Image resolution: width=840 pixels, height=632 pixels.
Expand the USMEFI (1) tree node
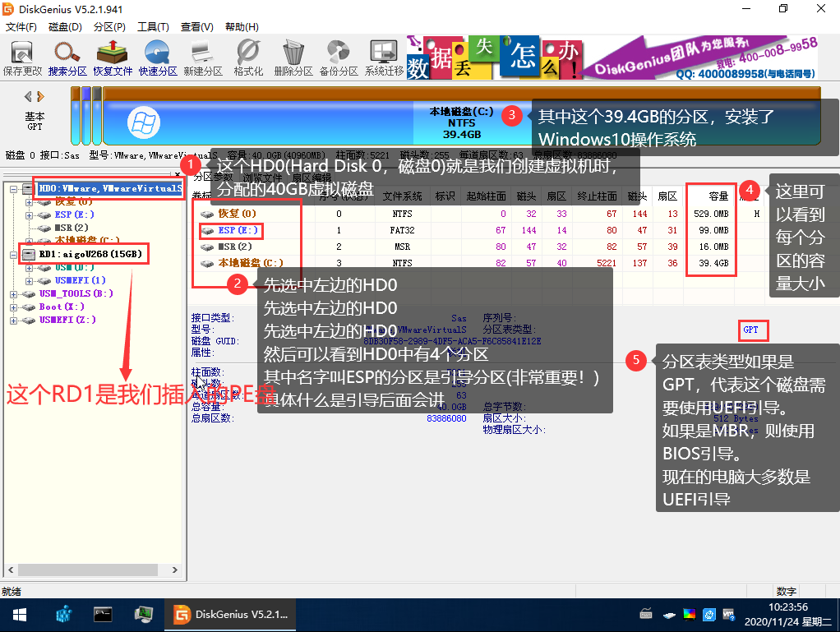(x=29, y=280)
